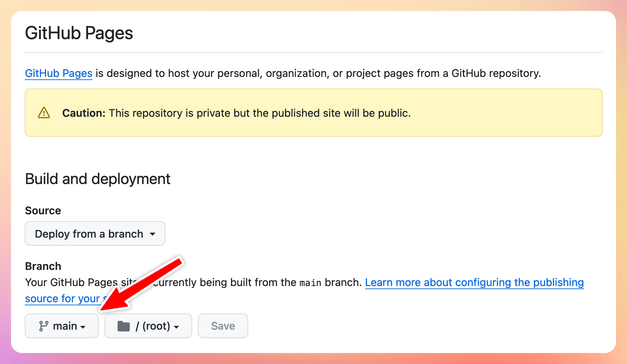Open the Deploy from a branch source selector
The image size is (627, 364).
[x=95, y=234]
